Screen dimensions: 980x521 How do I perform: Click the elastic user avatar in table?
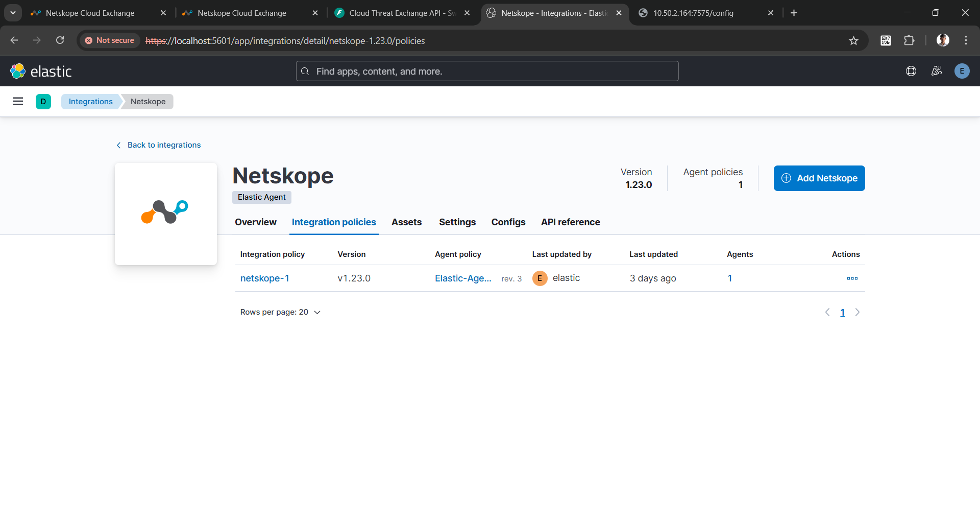coord(540,278)
